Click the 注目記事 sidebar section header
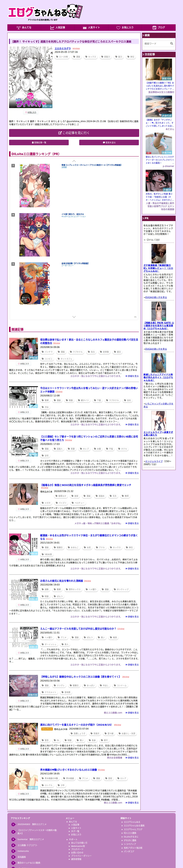183x868 pixels. [159, 54]
